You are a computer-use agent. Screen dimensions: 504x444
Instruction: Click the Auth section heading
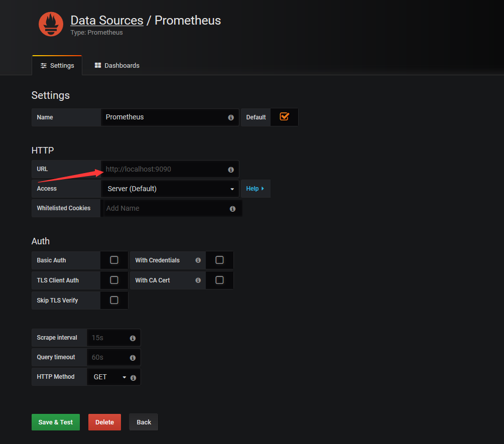[41, 241]
